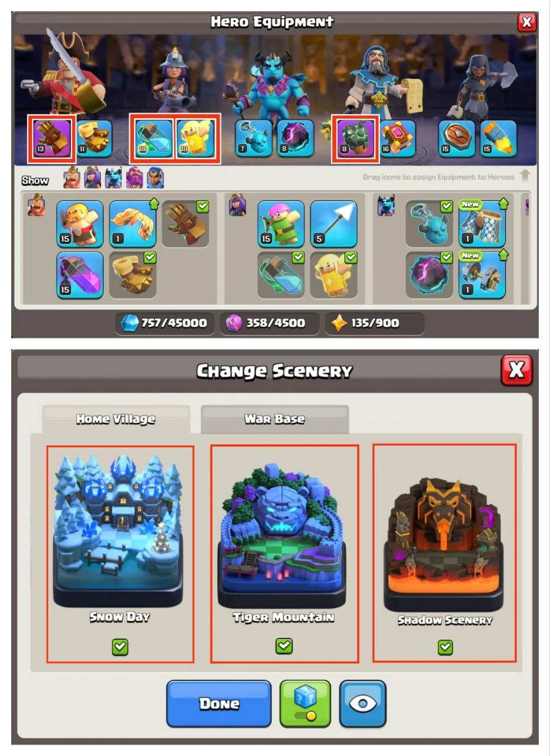
Task: Select the new net equipment for Minion Prince
Action: point(482,224)
